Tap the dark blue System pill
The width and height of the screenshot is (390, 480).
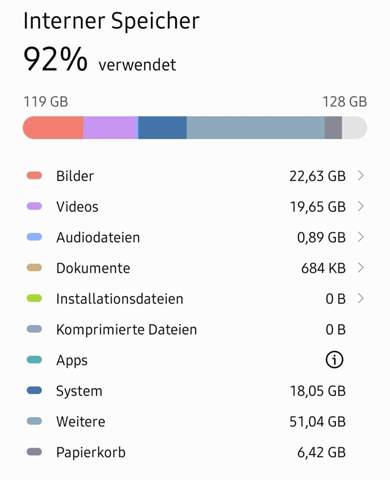pyautogui.click(x=34, y=391)
